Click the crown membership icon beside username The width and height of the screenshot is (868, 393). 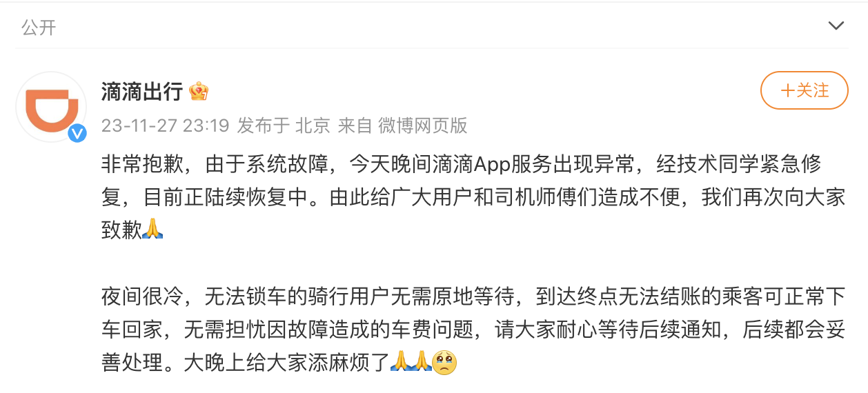[199, 91]
